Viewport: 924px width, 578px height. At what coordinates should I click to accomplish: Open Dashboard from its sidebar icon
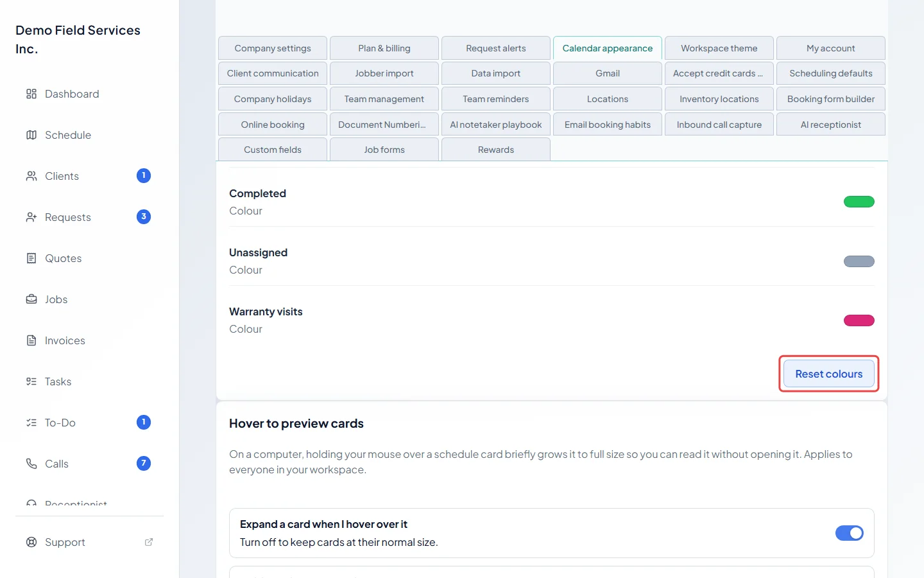tap(31, 94)
